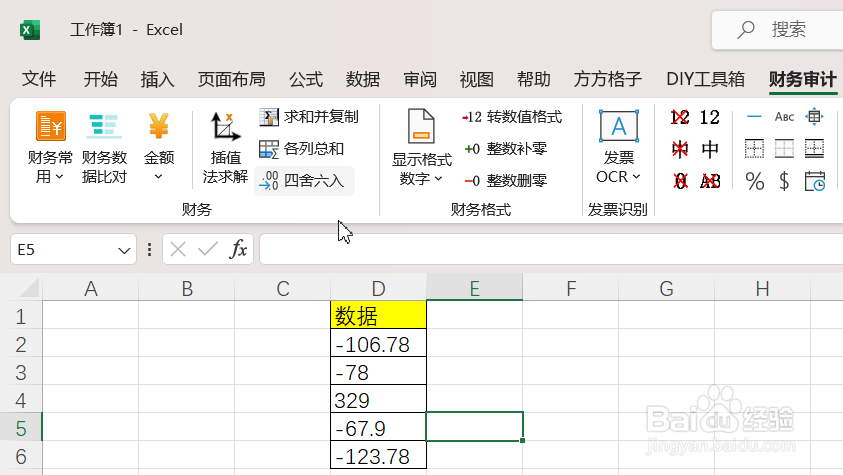Switch to the 审阅 tab
843x475 pixels.
pos(420,79)
